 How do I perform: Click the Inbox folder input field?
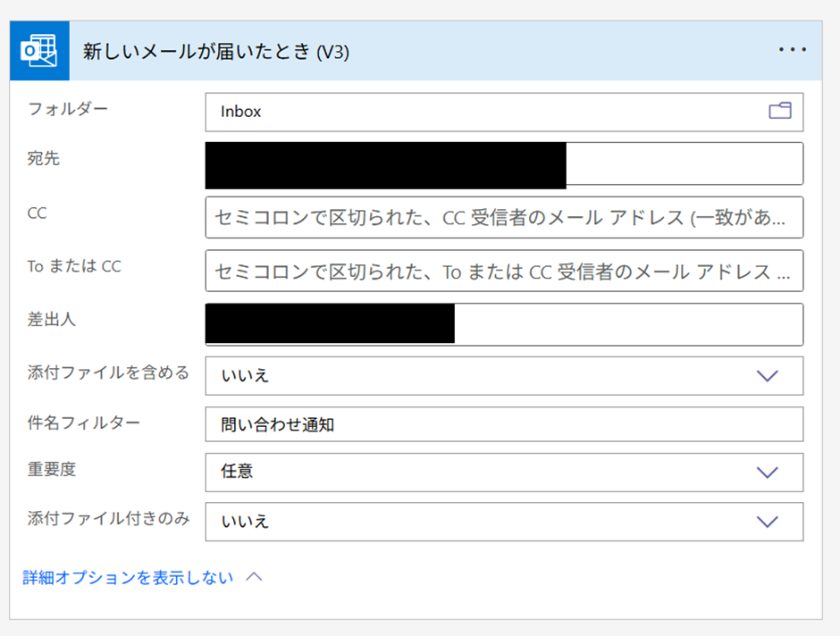click(x=504, y=112)
